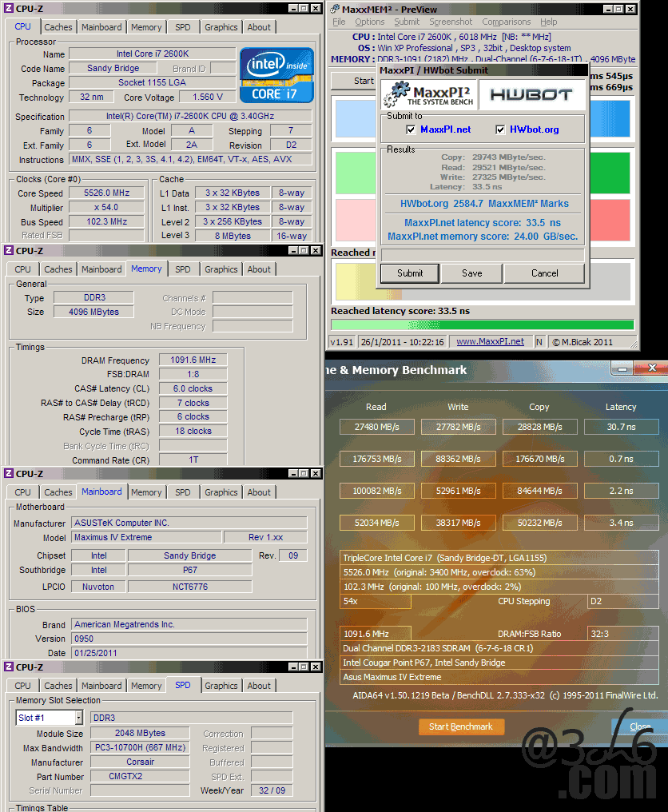The width and height of the screenshot is (668, 812).
Task: Click AIDA64 Latency value 30.7 ns
Action: coord(622,427)
